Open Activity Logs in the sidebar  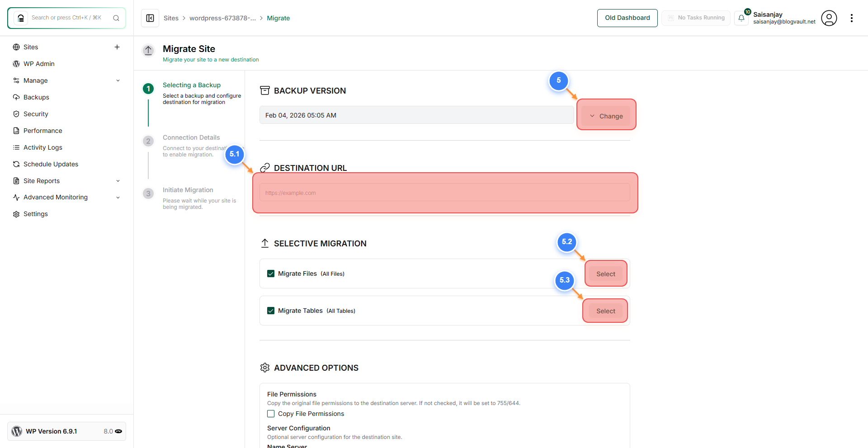pyautogui.click(x=43, y=147)
